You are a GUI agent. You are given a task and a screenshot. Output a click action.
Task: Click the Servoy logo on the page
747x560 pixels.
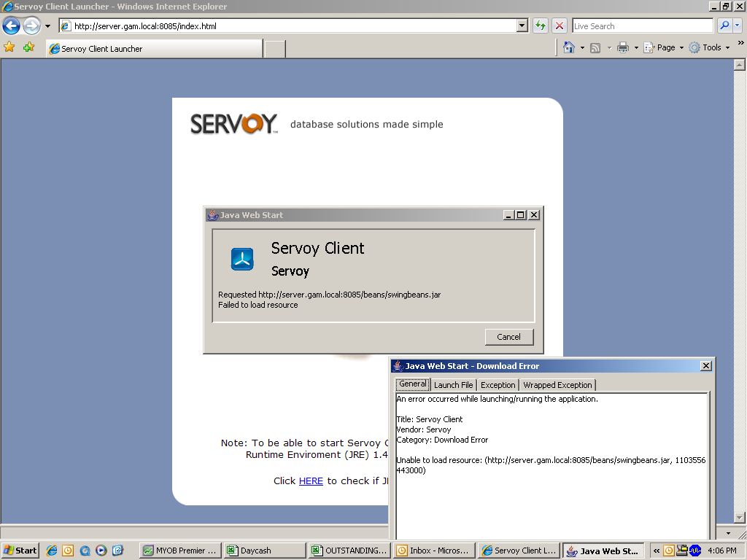coord(233,124)
